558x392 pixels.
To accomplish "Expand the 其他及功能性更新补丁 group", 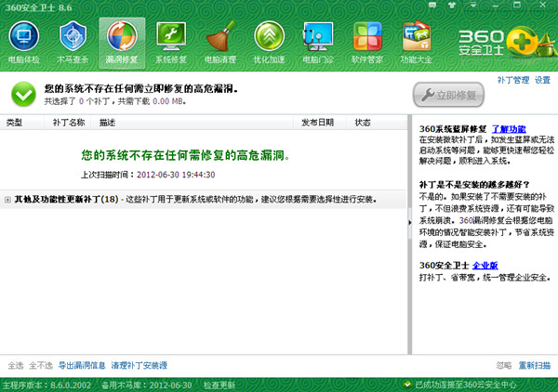I will pyautogui.click(x=8, y=200).
